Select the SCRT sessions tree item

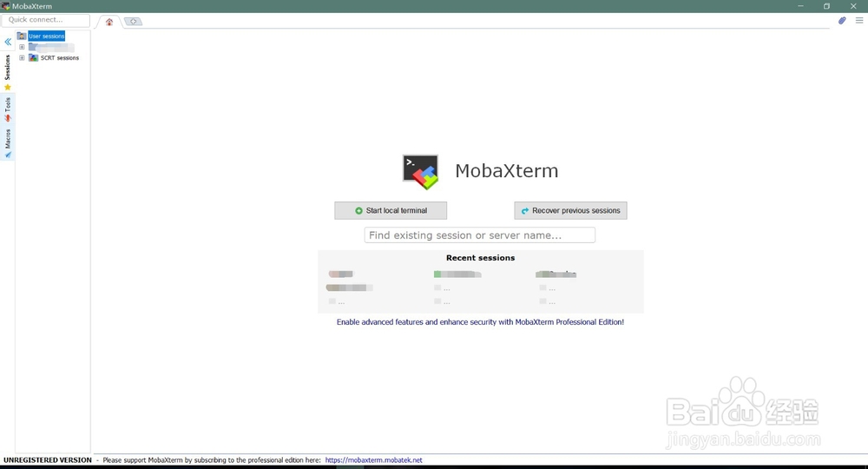coord(60,57)
